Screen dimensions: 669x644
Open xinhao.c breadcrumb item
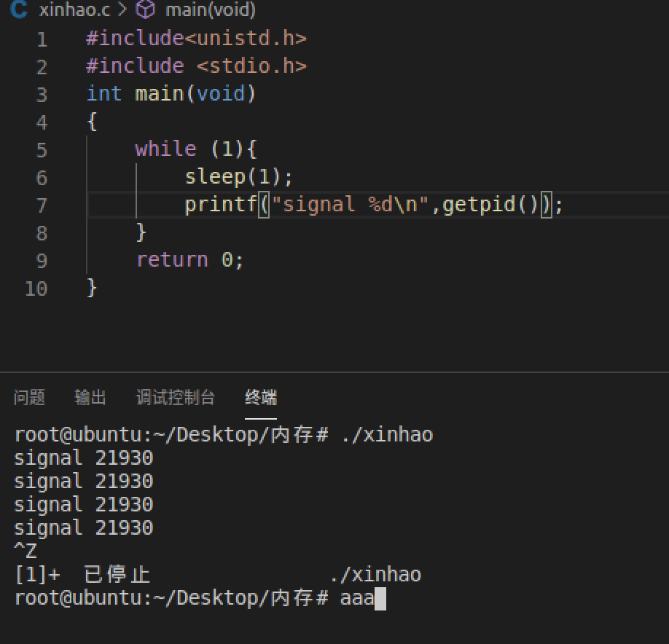click(74, 9)
